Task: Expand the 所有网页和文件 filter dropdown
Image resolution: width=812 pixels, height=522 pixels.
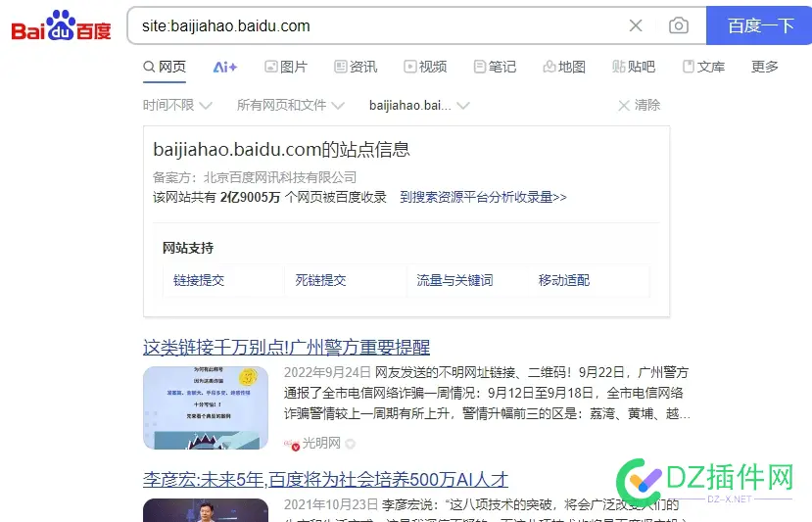Action: point(291,105)
